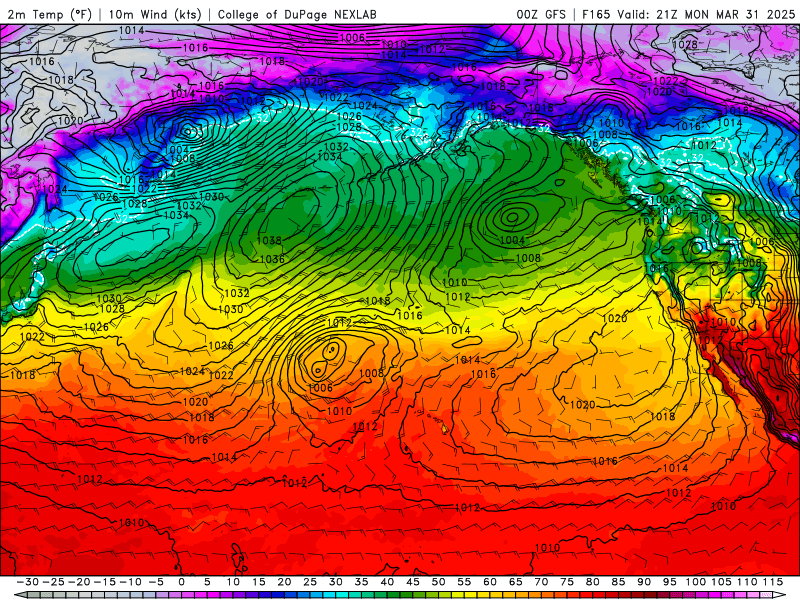Click the 0 value on the temperature scale

182,582
